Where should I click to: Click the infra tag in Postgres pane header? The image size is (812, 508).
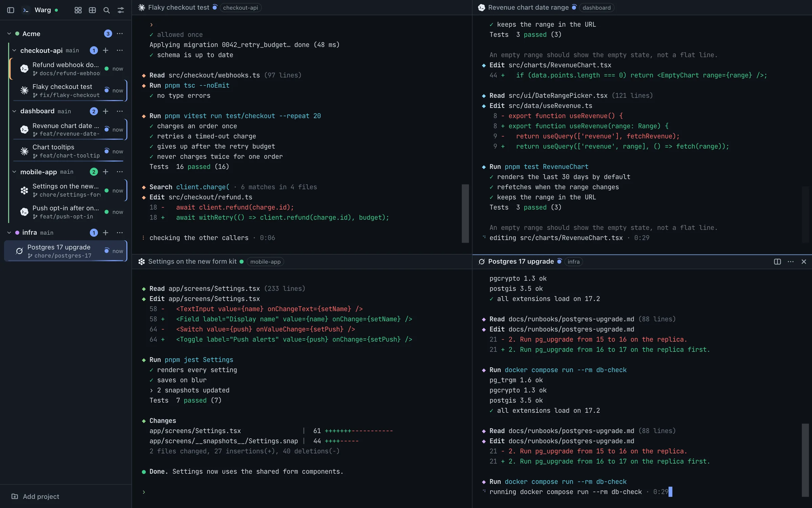[x=573, y=261]
